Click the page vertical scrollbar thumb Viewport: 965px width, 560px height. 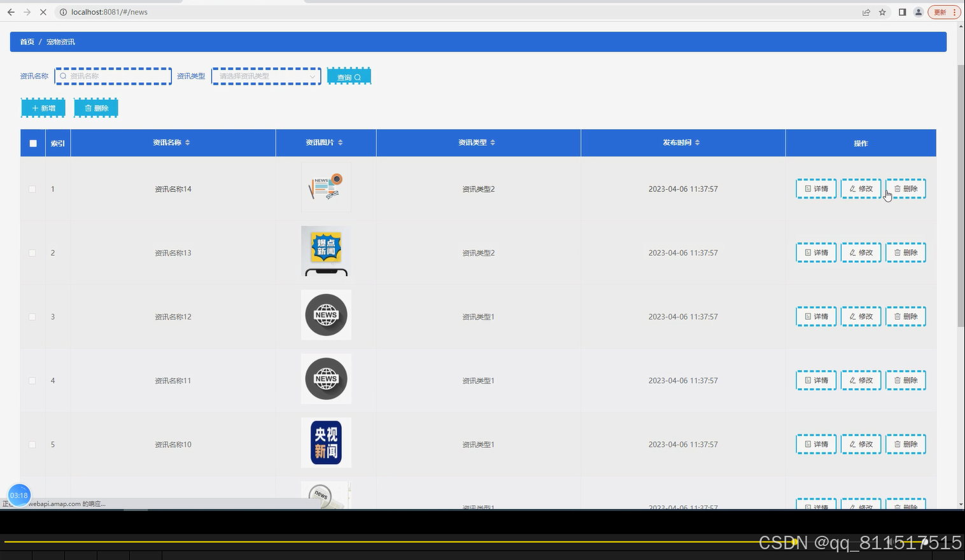[961, 195]
